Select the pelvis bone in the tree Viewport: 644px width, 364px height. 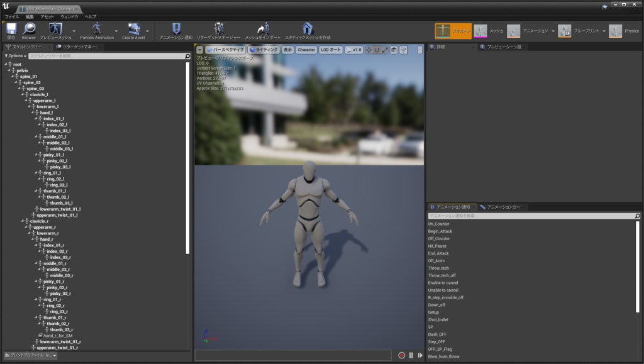point(22,70)
